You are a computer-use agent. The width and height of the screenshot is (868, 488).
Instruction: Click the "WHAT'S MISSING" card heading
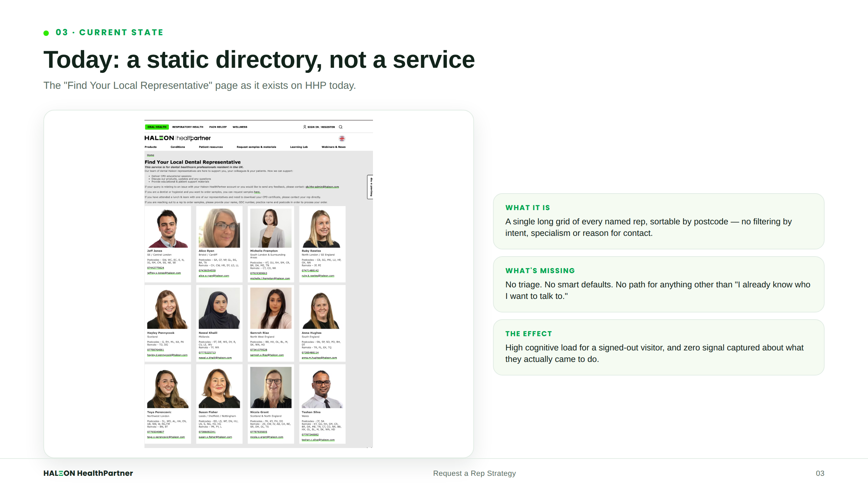point(540,271)
